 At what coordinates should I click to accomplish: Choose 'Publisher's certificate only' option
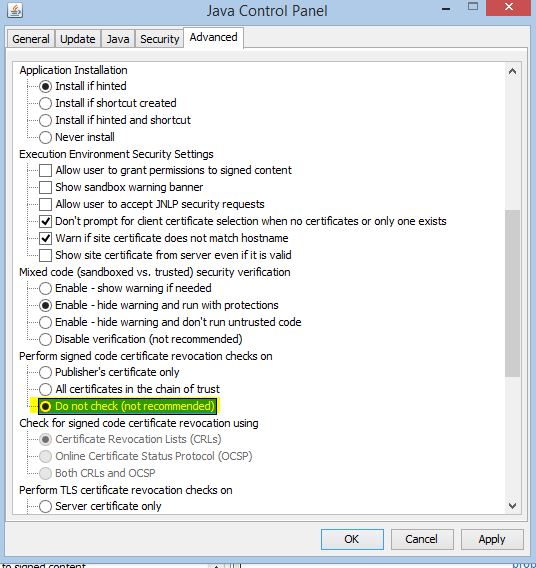45,372
